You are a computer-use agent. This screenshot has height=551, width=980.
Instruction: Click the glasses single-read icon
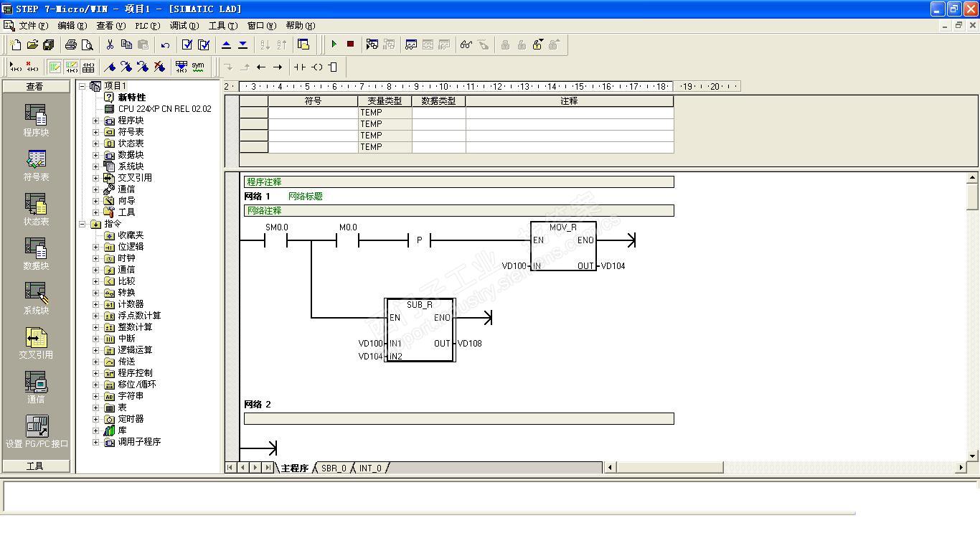(x=466, y=44)
